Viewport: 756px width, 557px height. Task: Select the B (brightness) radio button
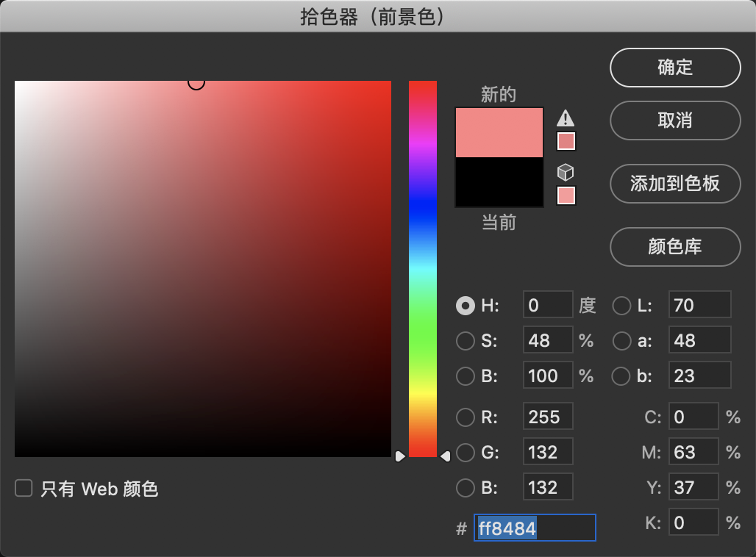(x=466, y=375)
